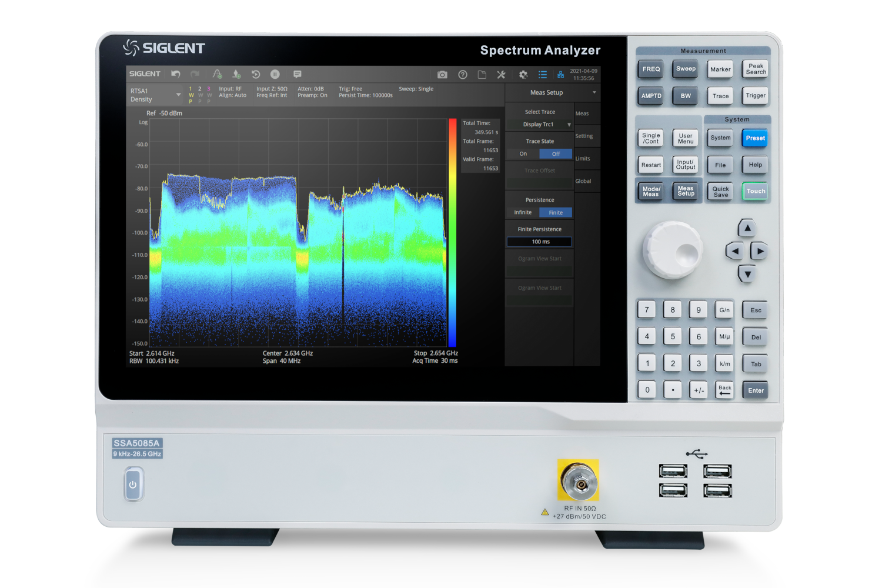Click the Finite Persistence 100 ms field
Screen dimensions: 882x588
540,242
